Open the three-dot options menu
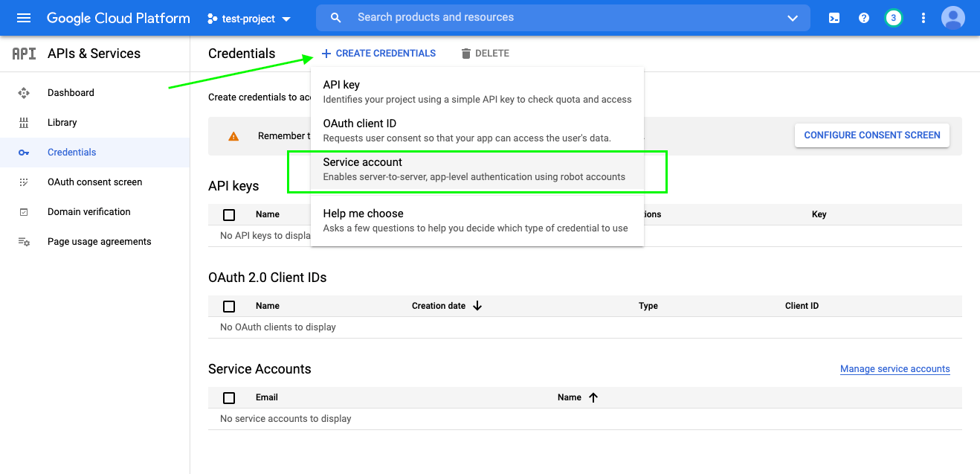This screenshot has width=980, height=474. click(x=923, y=18)
